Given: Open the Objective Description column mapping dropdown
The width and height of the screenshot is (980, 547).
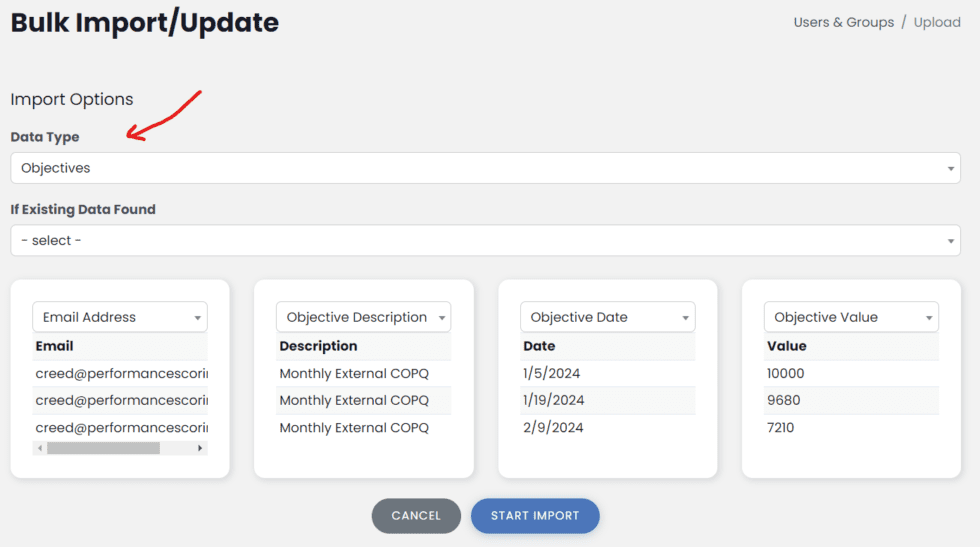Looking at the screenshot, I should click(x=363, y=317).
